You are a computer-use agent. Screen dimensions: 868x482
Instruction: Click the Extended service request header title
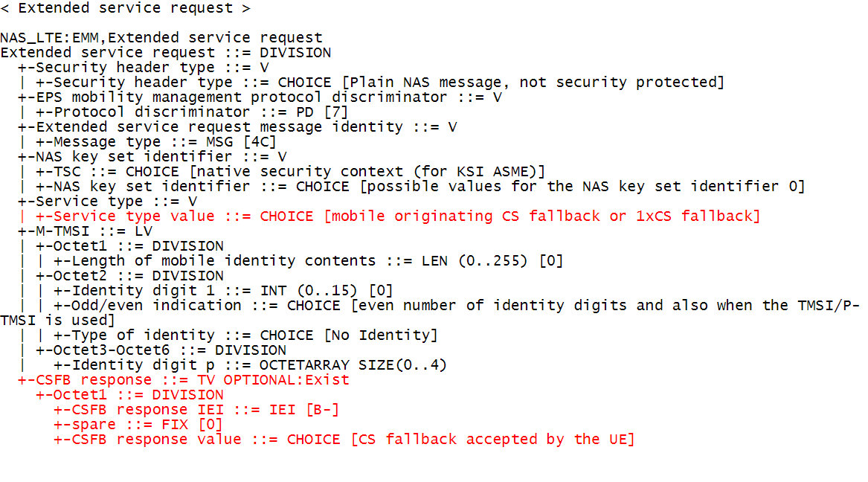point(126,8)
